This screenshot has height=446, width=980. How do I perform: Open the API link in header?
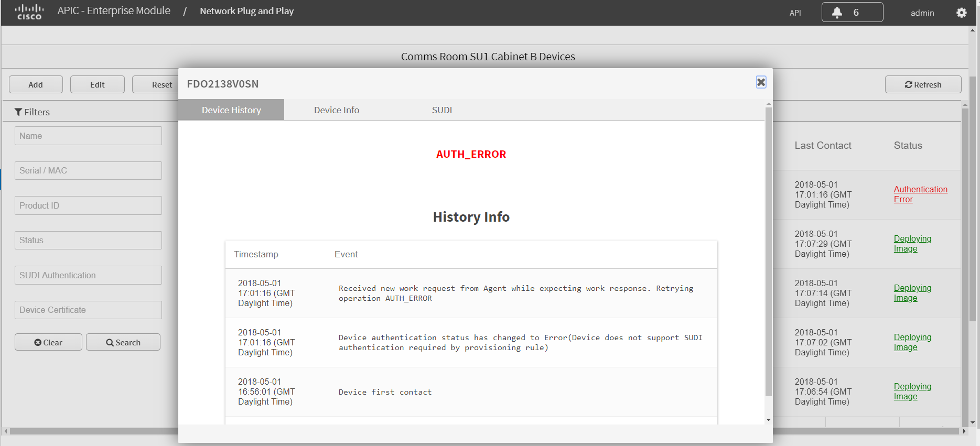point(795,13)
